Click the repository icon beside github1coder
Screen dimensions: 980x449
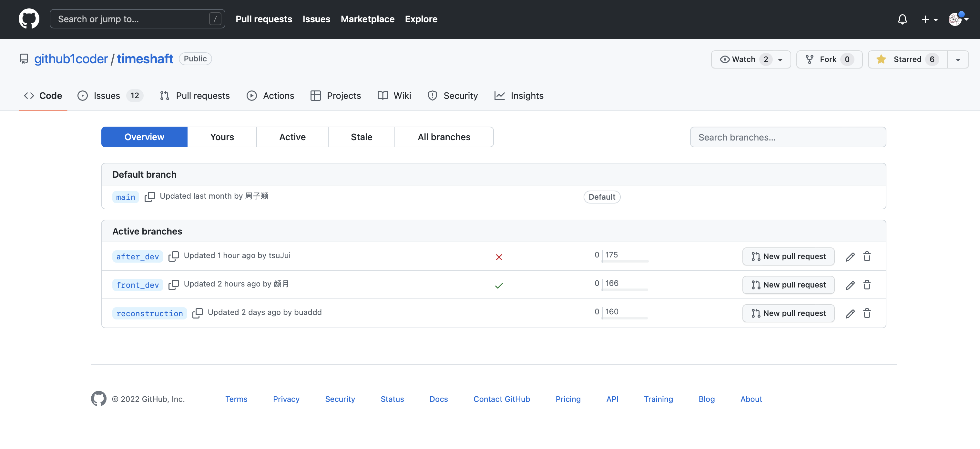(x=24, y=59)
